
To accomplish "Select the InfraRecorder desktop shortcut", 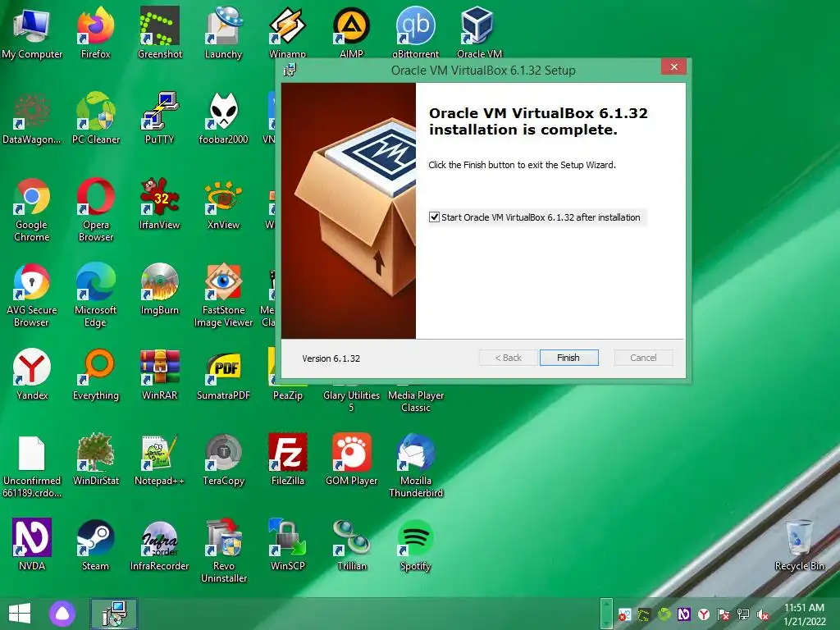I will click(160, 545).
